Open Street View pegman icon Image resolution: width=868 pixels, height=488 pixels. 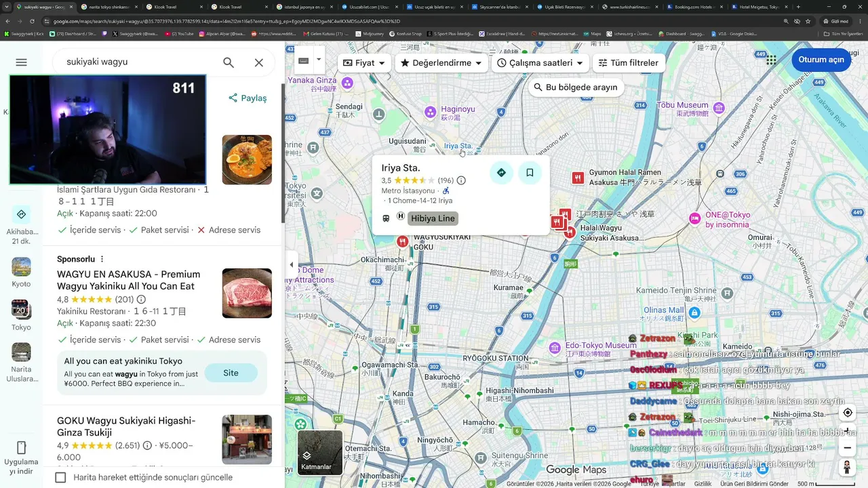[x=847, y=467]
